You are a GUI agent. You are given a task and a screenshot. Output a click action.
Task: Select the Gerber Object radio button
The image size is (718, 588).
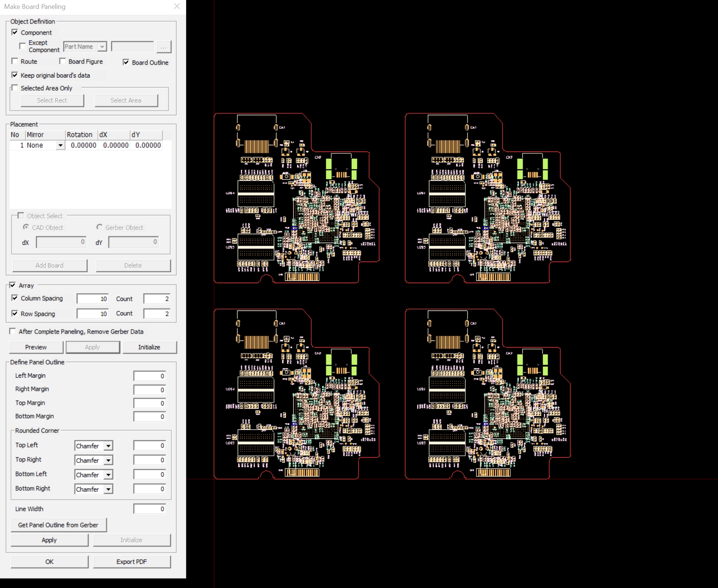pyautogui.click(x=99, y=227)
